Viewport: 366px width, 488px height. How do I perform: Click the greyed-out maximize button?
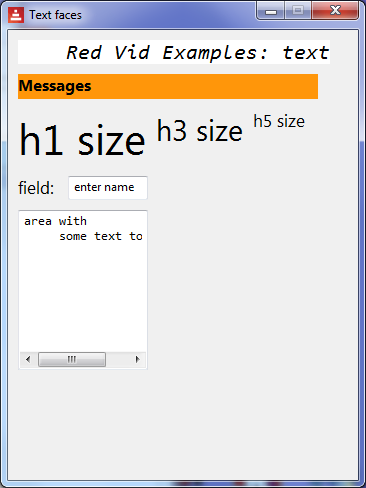point(298,11)
